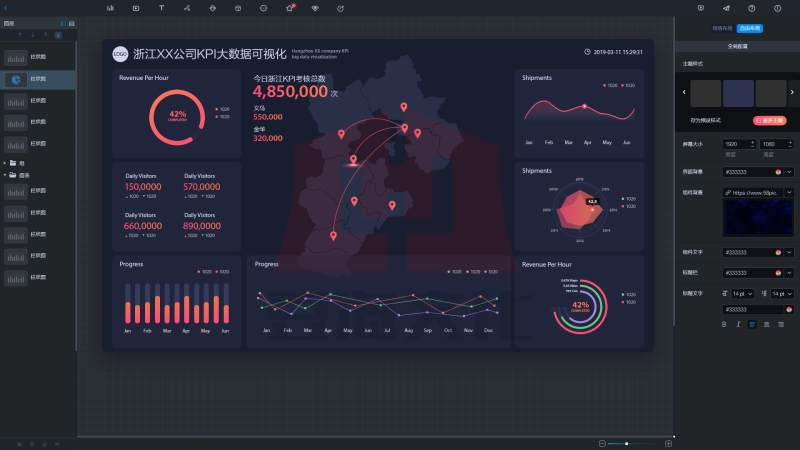This screenshot has width=800, height=450.
Task: Enable left text alignment for title
Action: [x=752, y=324]
